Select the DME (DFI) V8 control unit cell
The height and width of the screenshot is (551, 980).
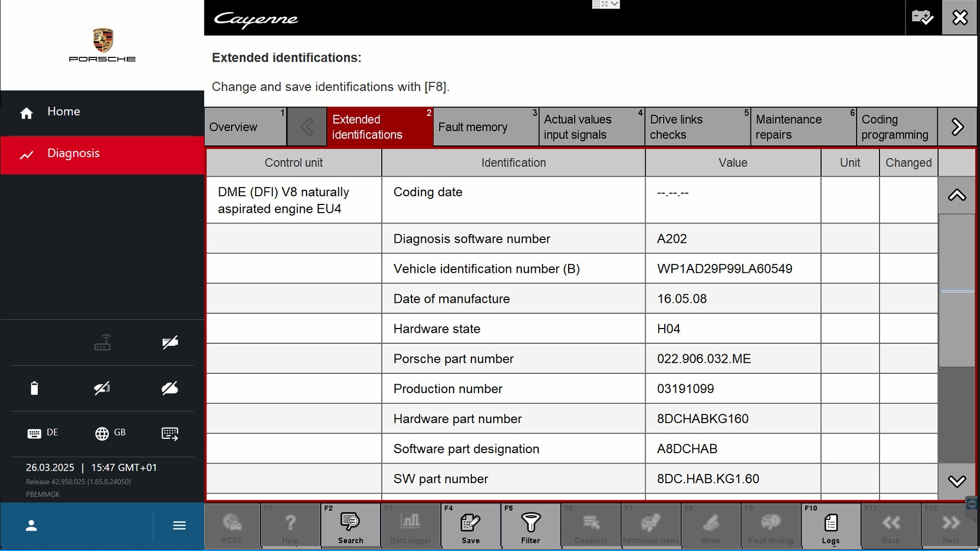pos(294,200)
